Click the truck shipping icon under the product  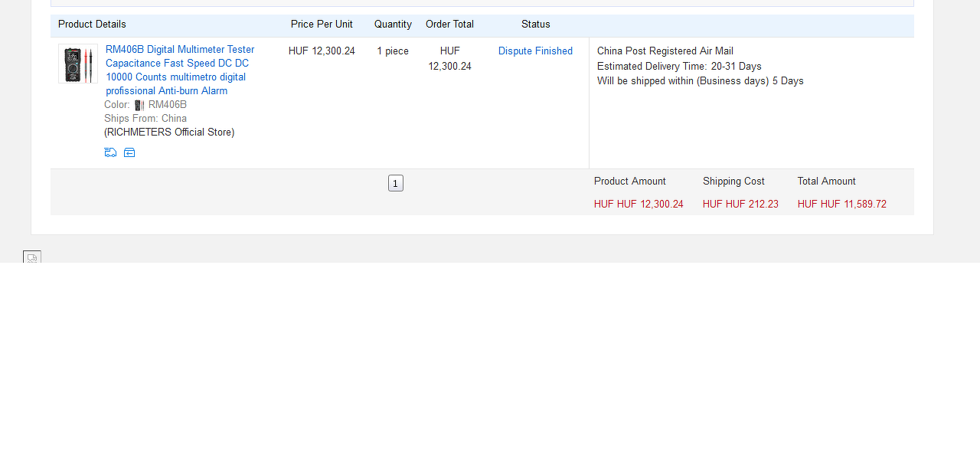(110, 152)
